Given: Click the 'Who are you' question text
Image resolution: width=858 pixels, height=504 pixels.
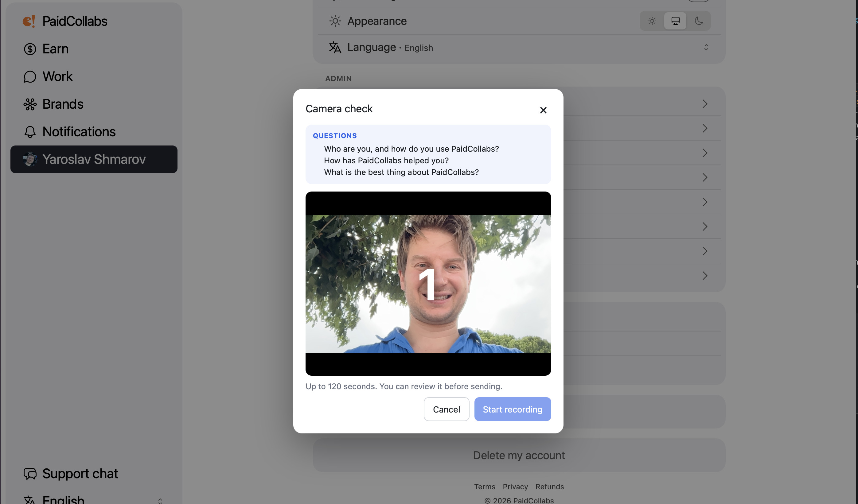Looking at the screenshot, I should click(411, 149).
